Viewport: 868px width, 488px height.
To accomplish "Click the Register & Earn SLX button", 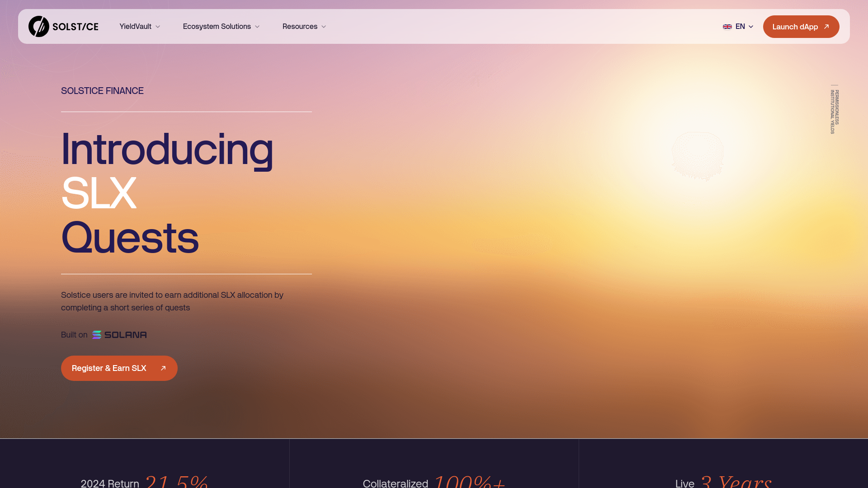I will (x=119, y=368).
